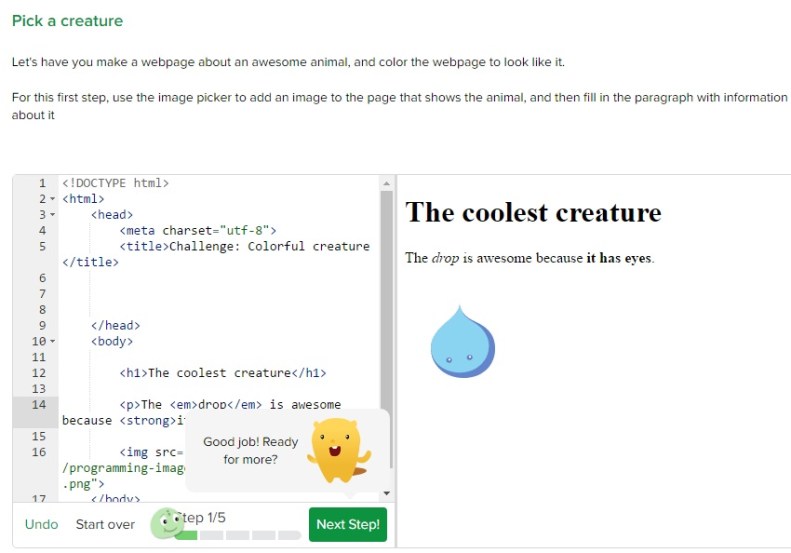Click "The coolest creature" preview heading
Image resolution: width=791 pixels, height=553 pixels.
pyautogui.click(x=533, y=213)
